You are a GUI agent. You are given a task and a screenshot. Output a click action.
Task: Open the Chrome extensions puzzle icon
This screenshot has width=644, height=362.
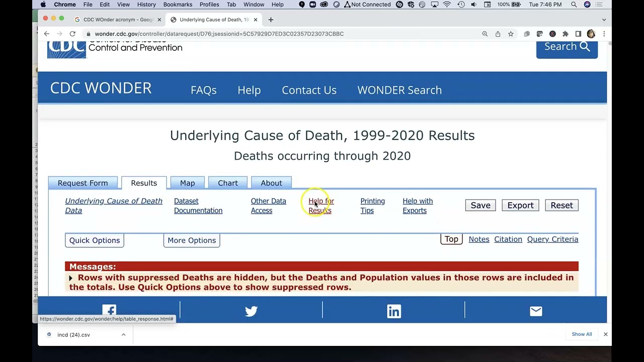pos(566,34)
